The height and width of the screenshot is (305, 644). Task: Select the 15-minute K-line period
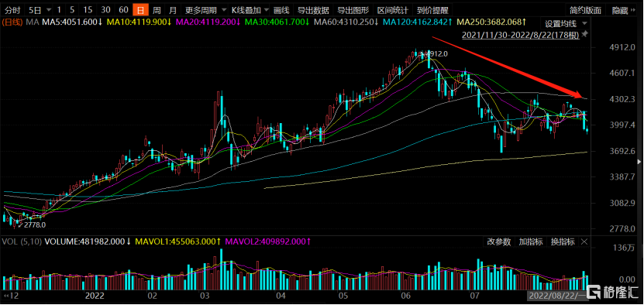[88, 10]
